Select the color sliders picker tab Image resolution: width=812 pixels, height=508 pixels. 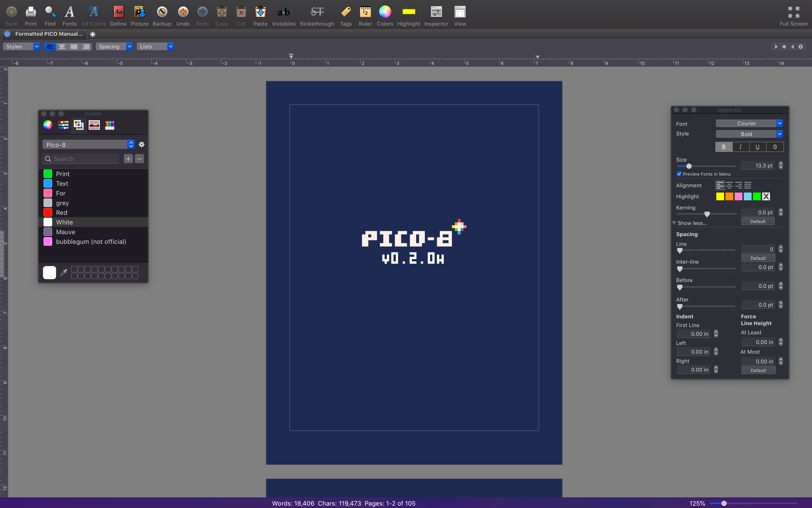[63, 125]
